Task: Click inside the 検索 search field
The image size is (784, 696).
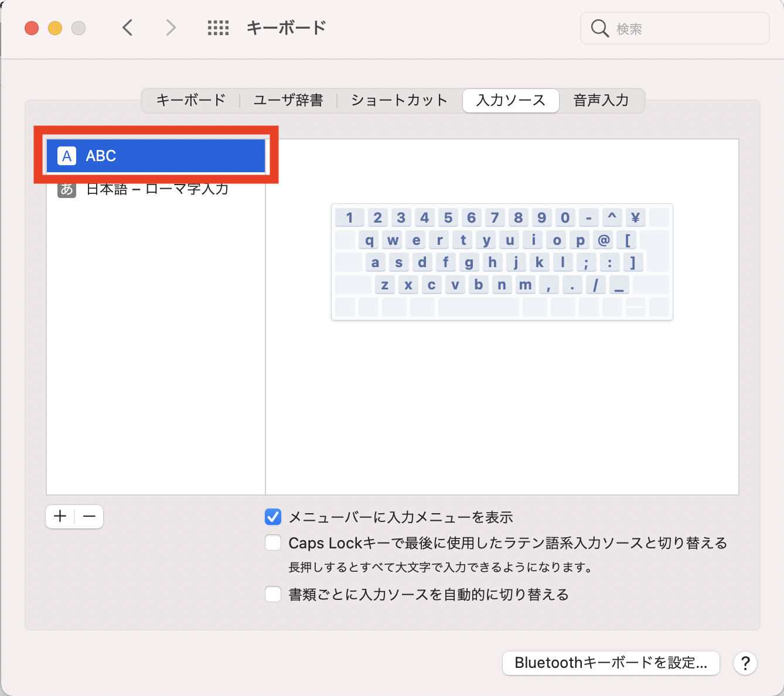Action: click(x=674, y=28)
